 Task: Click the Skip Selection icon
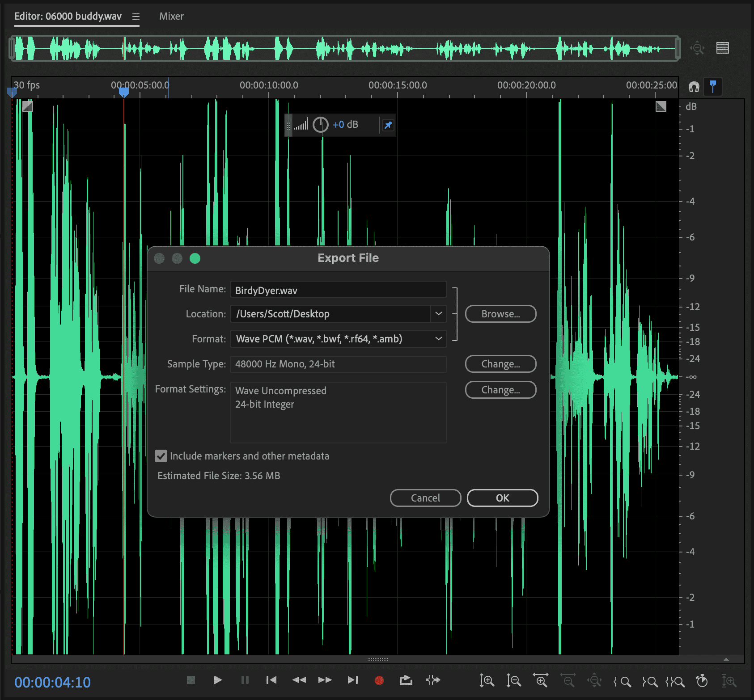tap(432, 680)
